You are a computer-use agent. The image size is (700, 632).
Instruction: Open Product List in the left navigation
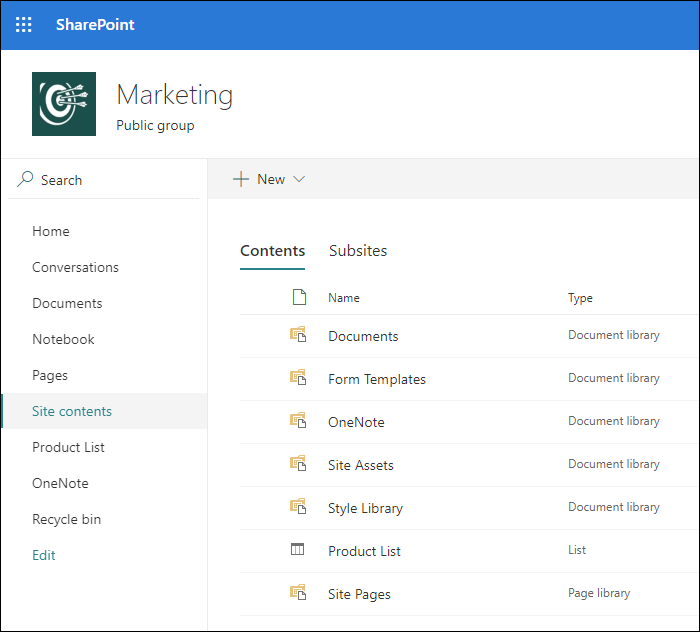[68, 447]
